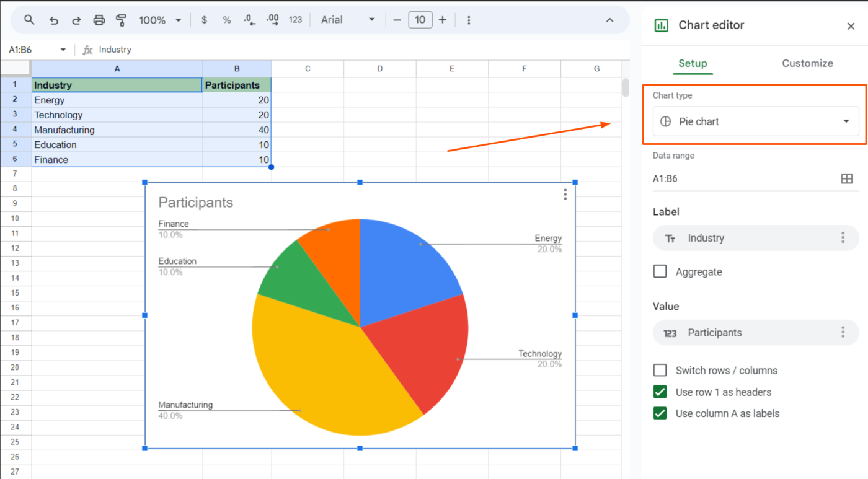Viewport: 868px width, 479px height.
Task: Click the Industry label chip
Action: (756, 238)
